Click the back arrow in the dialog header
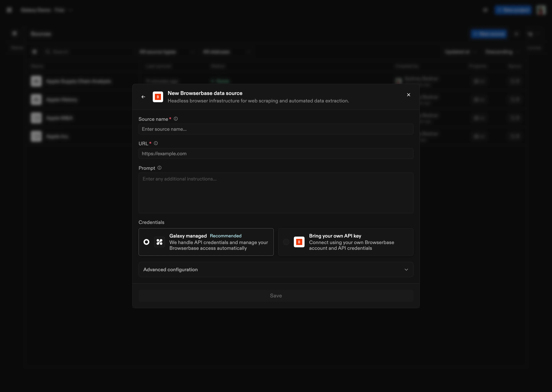Screen dimensions: 552x392 (x=143, y=97)
